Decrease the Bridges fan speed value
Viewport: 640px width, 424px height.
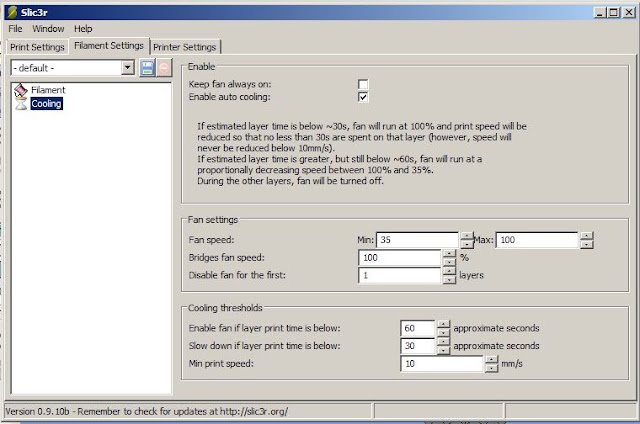[x=449, y=262]
